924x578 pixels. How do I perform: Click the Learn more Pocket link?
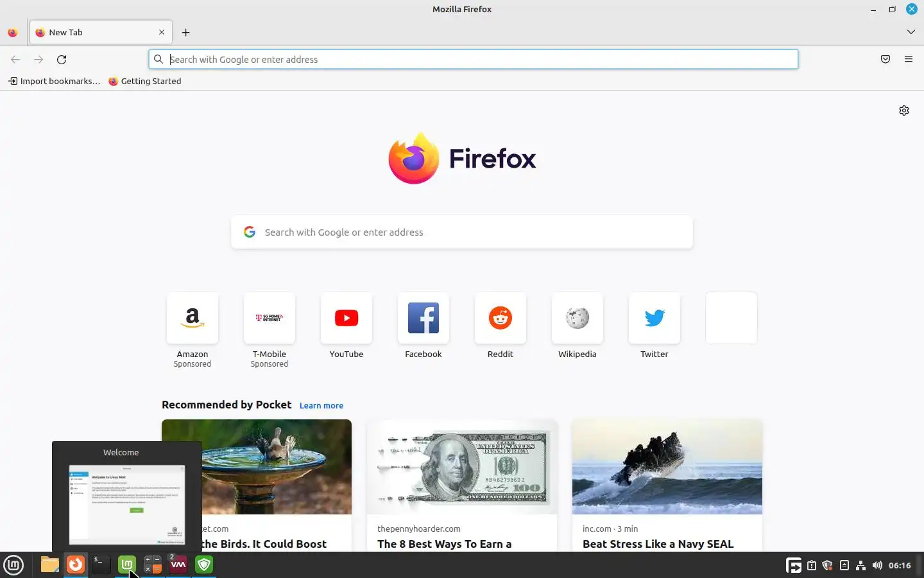click(x=321, y=406)
